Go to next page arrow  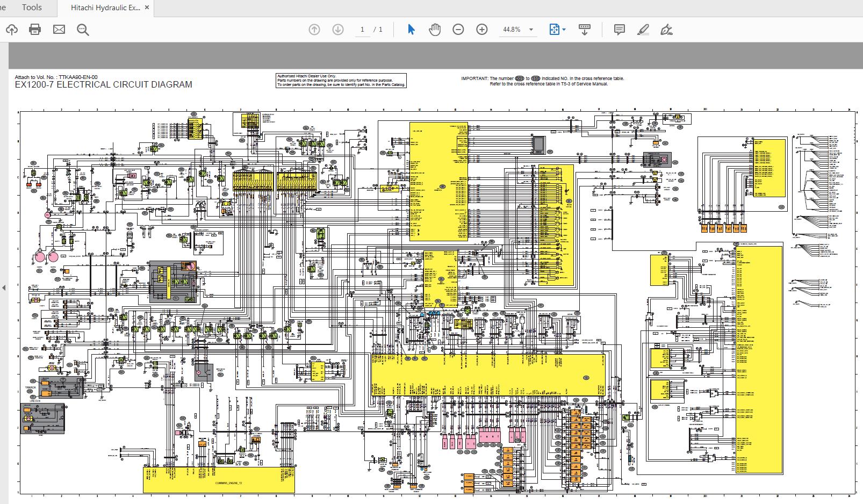[338, 30]
